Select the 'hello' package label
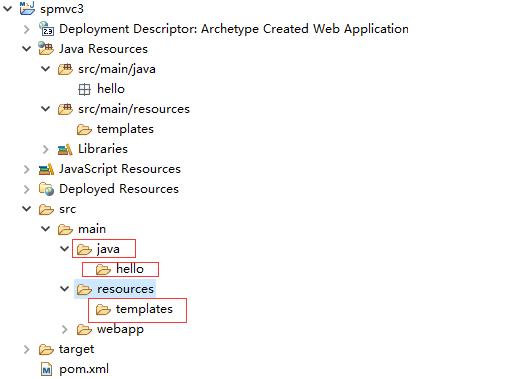 pos(111,89)
